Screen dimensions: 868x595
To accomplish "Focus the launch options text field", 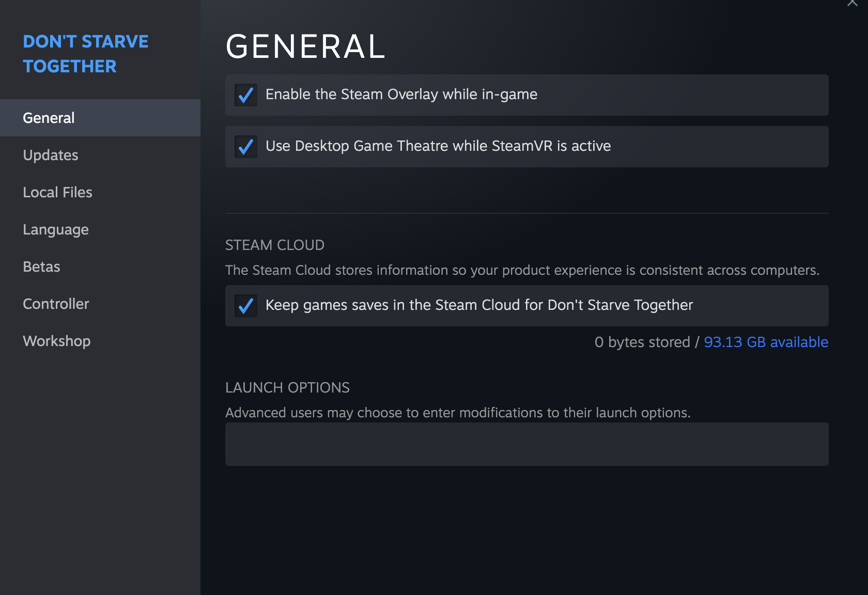I will click(x=526, y=444).
